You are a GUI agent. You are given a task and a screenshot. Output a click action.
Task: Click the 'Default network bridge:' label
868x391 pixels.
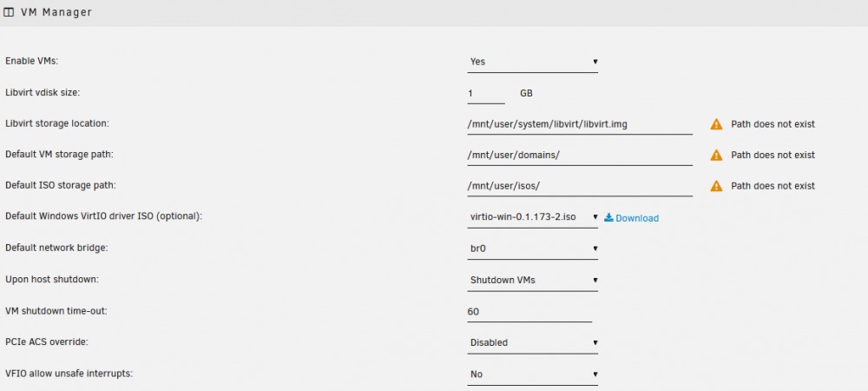click(x=56, y=248)
